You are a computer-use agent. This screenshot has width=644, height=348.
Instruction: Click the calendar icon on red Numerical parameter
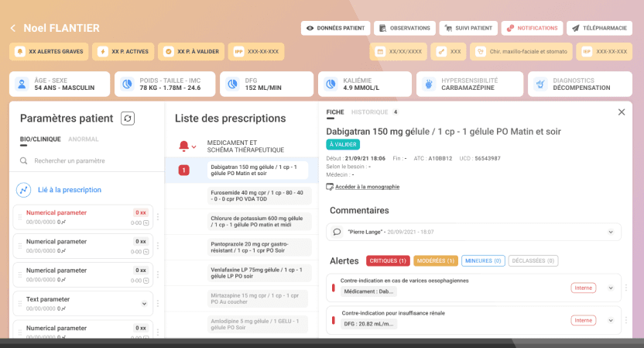146,223
